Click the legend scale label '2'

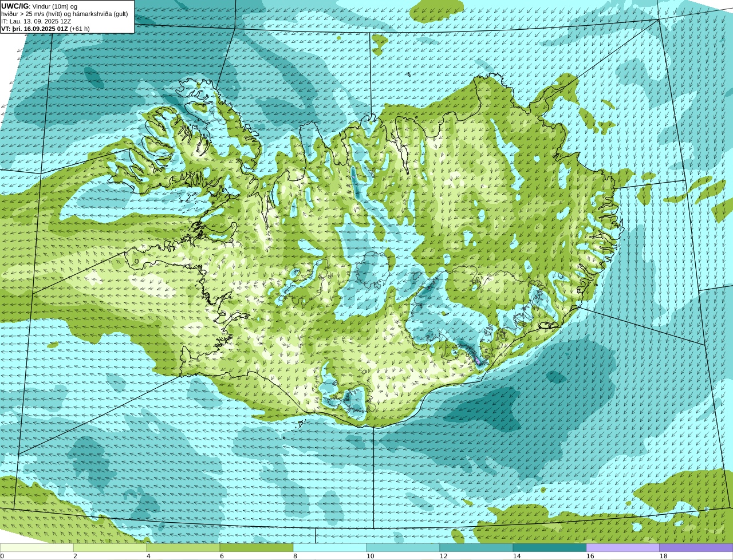[x=75, y=556]
